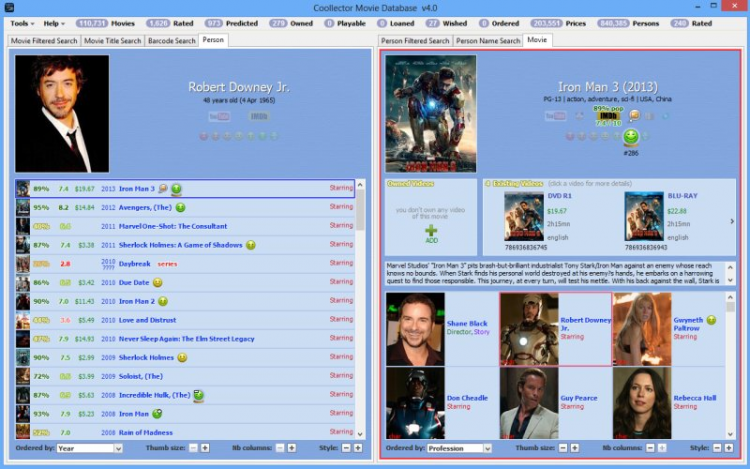Image resolution: width=750 pixels, height=469 pixels.
Task: Decrease left panel number of columns
Action: click(x=280, y=448)
